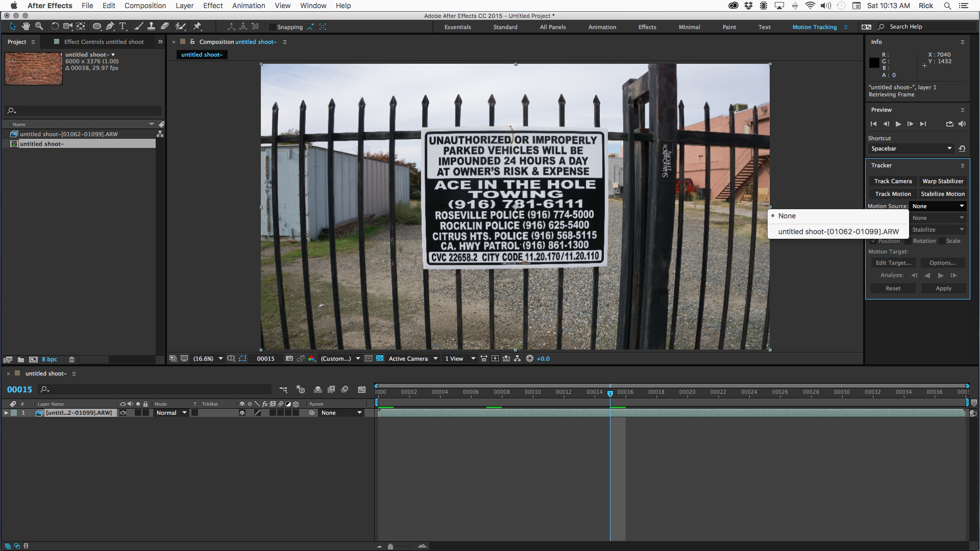
Task: Delete selected project item with trash icon
Action: click(71, 360)
